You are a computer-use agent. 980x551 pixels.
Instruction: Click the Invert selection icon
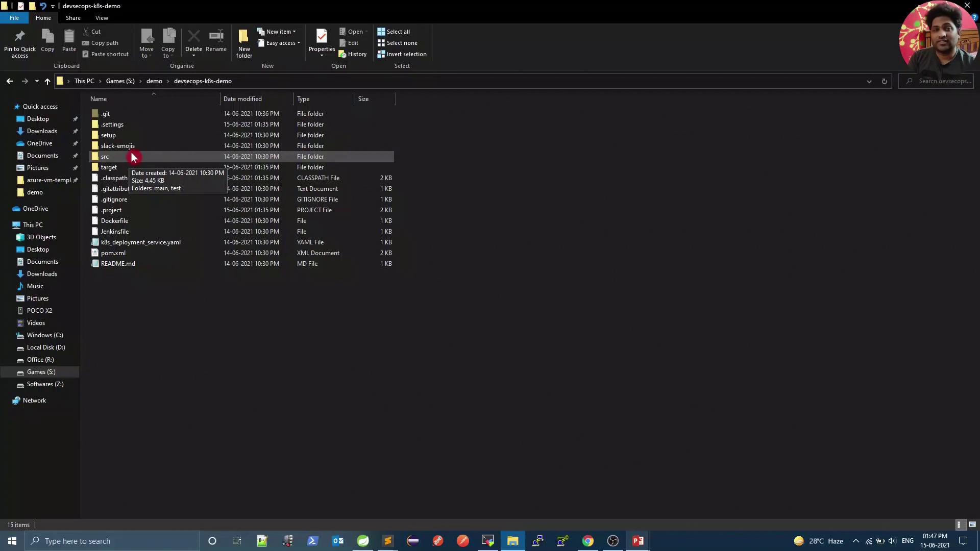pos(381,54)
